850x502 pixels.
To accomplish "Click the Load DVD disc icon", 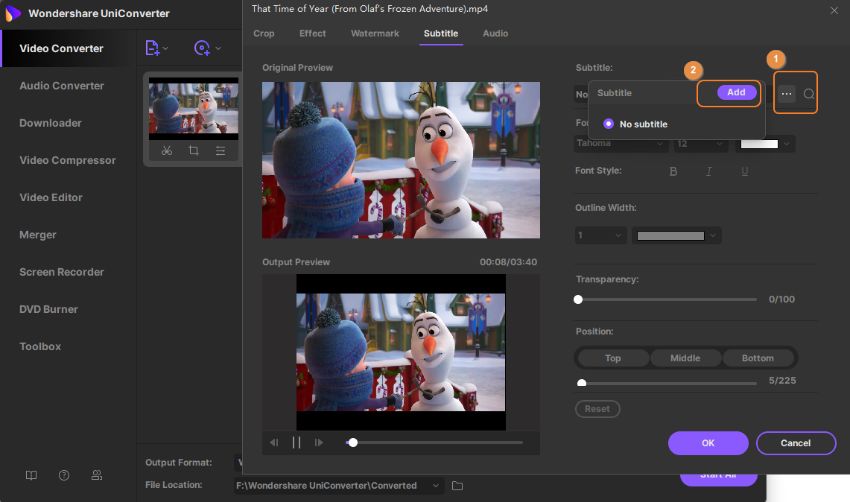I will coord(202,48).
